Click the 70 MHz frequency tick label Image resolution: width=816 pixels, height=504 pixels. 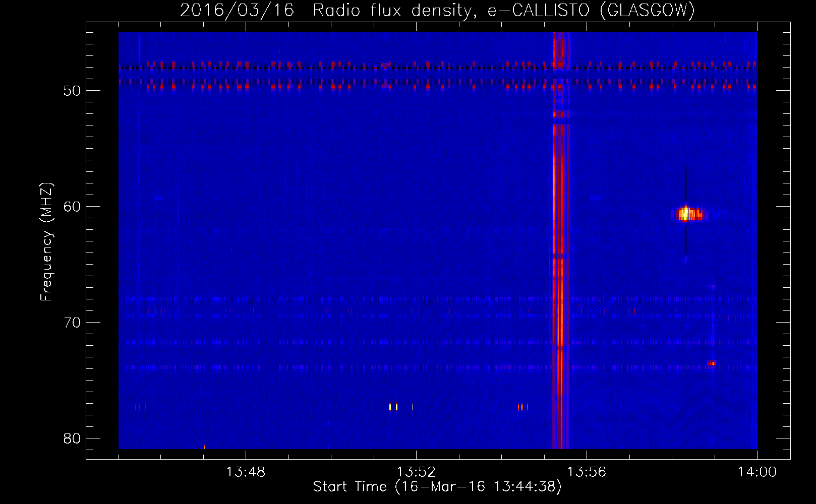(72, 323)
